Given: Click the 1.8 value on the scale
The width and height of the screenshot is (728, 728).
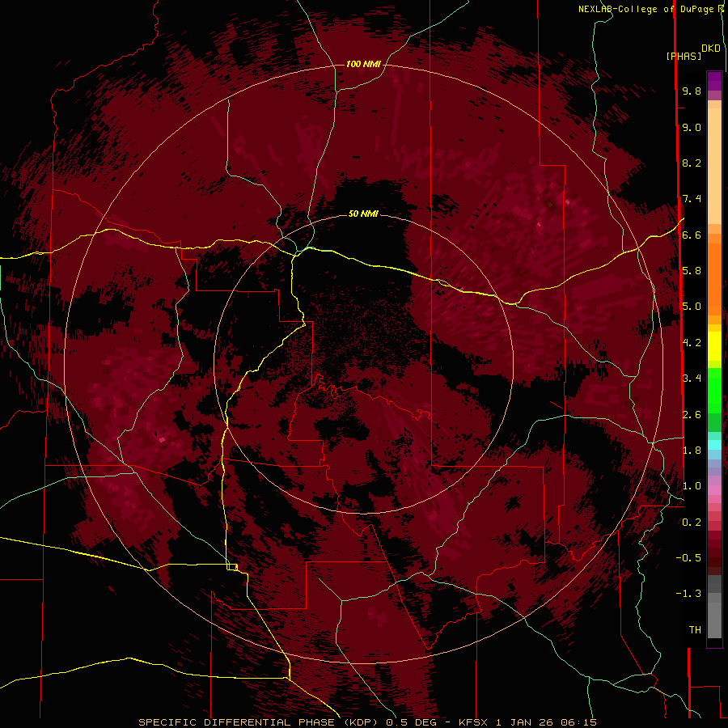Looking at the screenshot, I should click(692, 451).
